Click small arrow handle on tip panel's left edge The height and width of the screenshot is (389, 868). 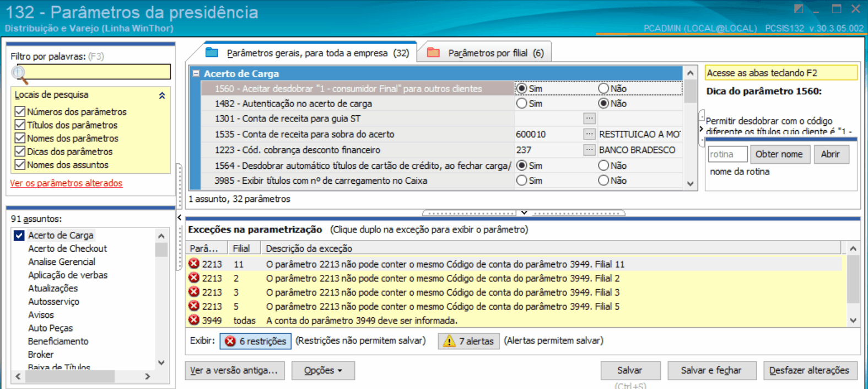click(x=702, y=129)
